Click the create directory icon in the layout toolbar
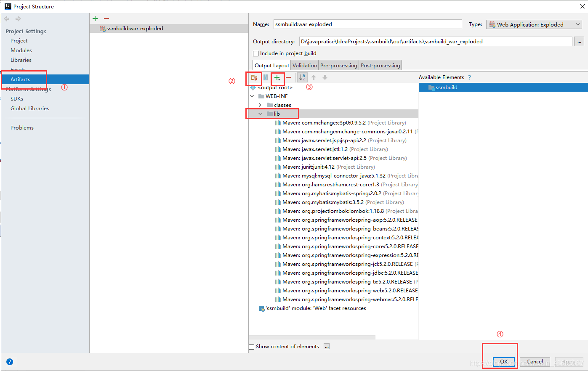 coord(254,77)
